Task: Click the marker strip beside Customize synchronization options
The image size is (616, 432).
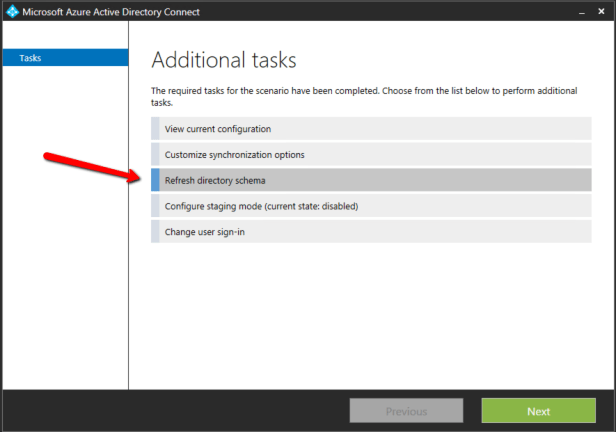Action: (x=155, y=155)
